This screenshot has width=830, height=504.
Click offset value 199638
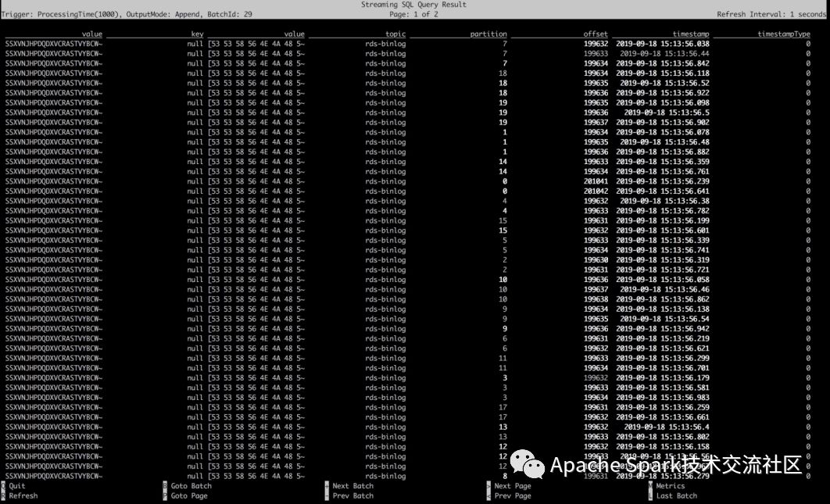tap(596, 299)
